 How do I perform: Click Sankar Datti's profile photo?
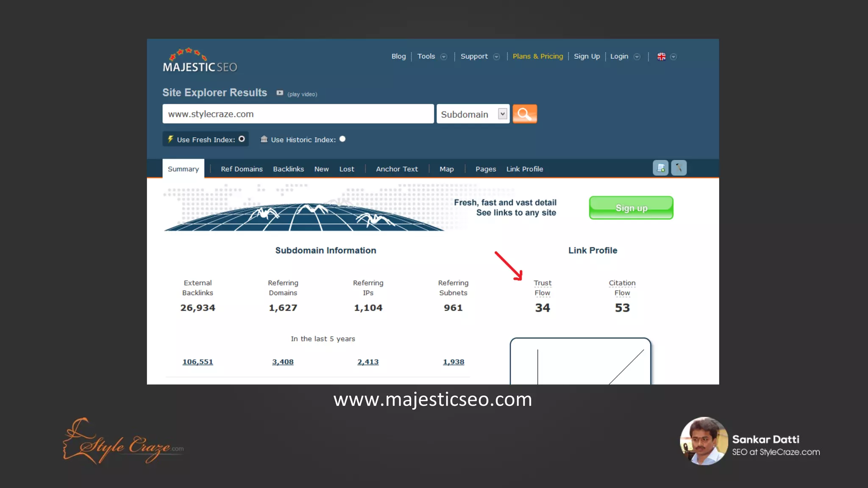[x=704, y=441]
